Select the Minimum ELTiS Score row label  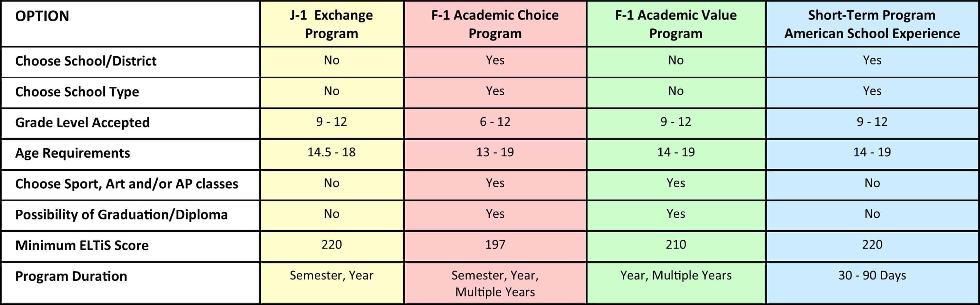pyautogui.click(x=82, y=246)
